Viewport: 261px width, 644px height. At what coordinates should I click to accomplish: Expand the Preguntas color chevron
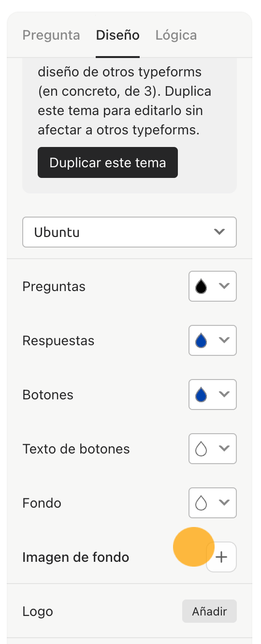click(x=224, y=286)
